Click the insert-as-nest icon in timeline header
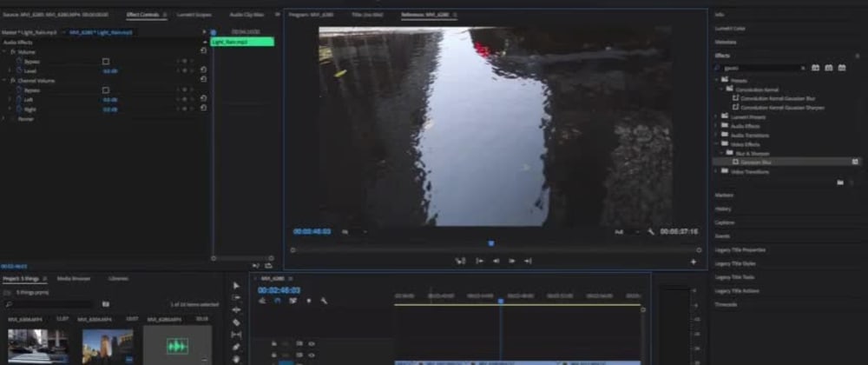 262,301
